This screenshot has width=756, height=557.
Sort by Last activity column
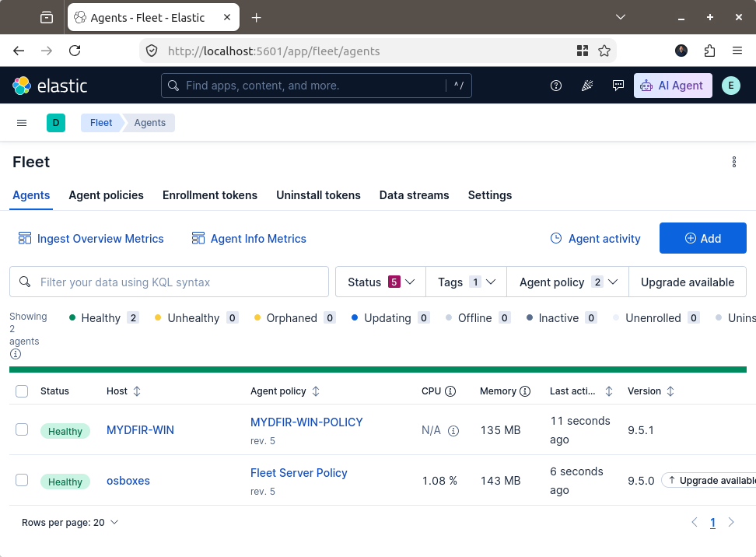(582, 391)
